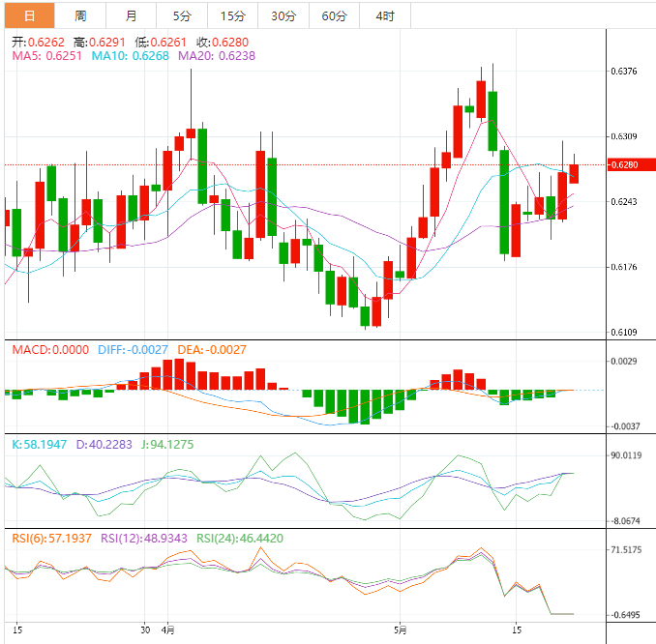Select the 周 weekly timeframe tab
656x644 pixels.
[80, 16]
